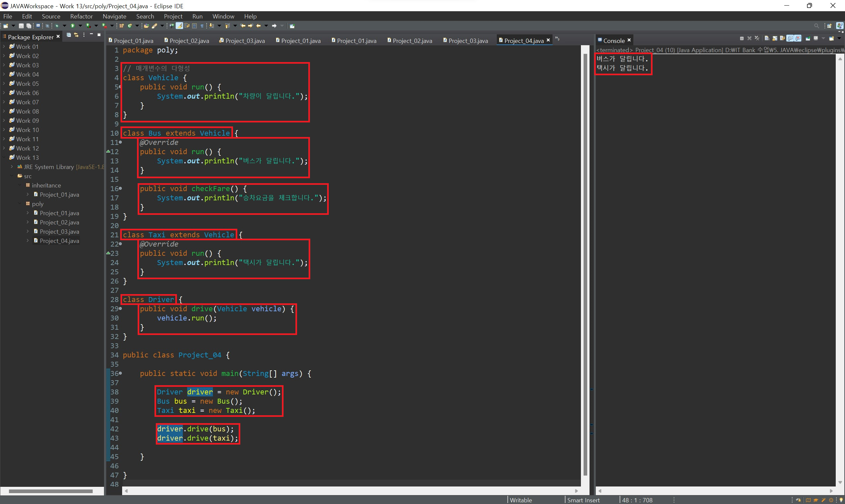Show the hidden editor tabs list
The height and width of the screenshot is (504, 845).
click(x=557, y=39)
